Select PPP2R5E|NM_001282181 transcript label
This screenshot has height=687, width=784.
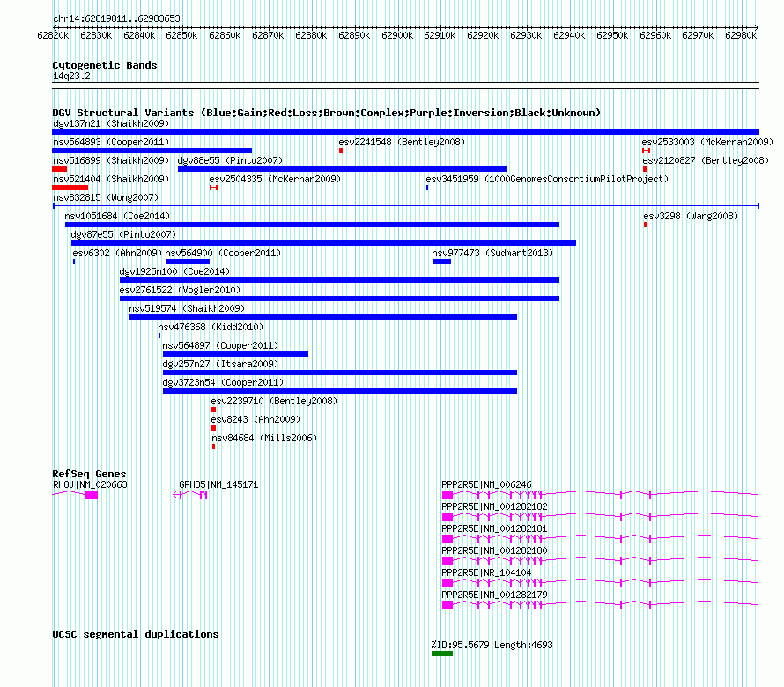[x=494, y=528]
